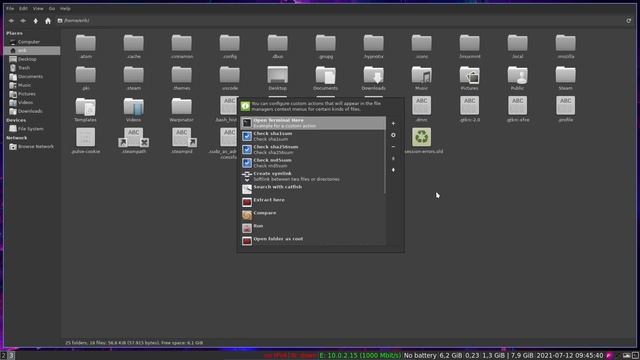
Task: Select the xsession-errors.old recycle file icon
Action: [422, 138]
